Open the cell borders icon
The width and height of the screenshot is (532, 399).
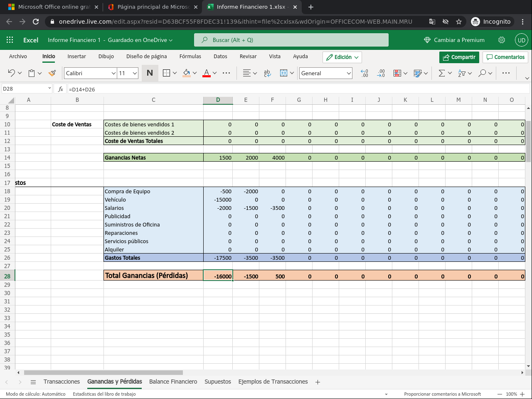click(166, 73)
